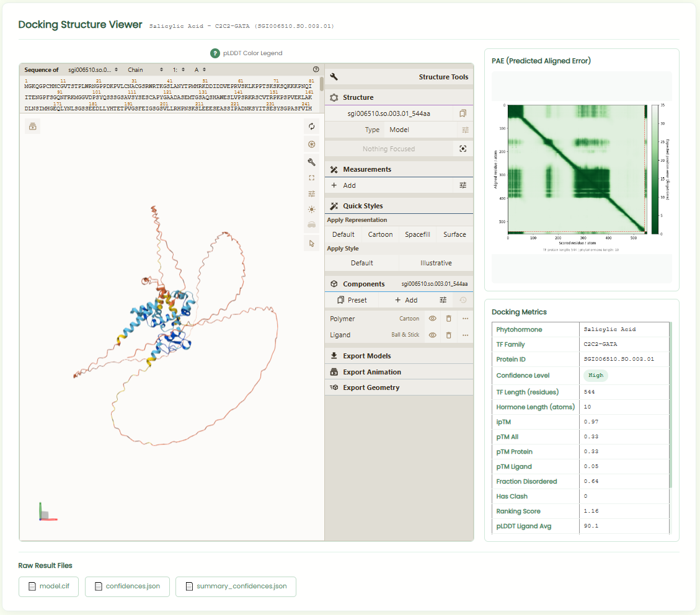Image resolution: width=700 pixels, height=615 pixels.
Task: Open the illumination sun icon settings
Action: tap(312, 210)
